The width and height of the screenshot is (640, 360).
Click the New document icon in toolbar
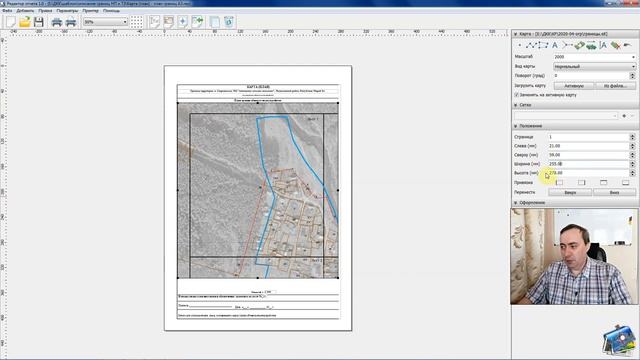[x=11, y=22]
